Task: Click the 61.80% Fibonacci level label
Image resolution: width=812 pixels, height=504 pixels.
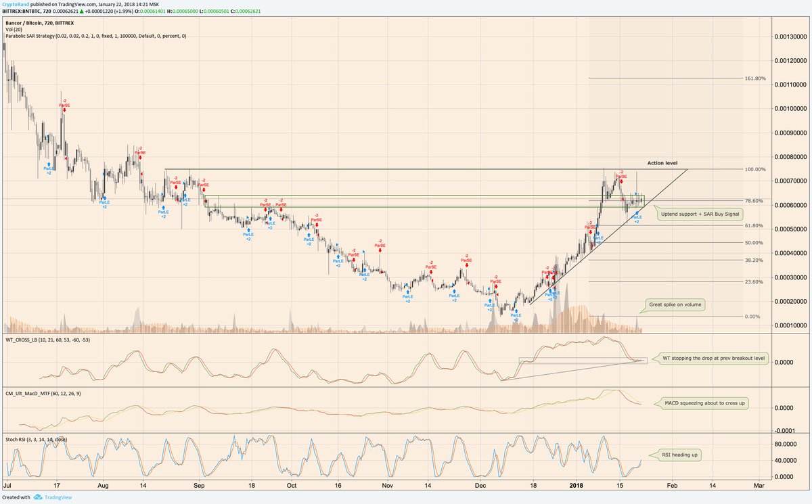Action: (753, 226)
